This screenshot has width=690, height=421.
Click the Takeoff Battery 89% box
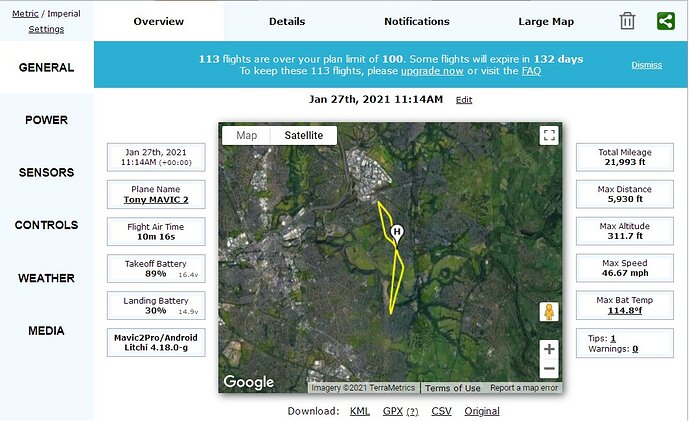(x=156, y=268)
